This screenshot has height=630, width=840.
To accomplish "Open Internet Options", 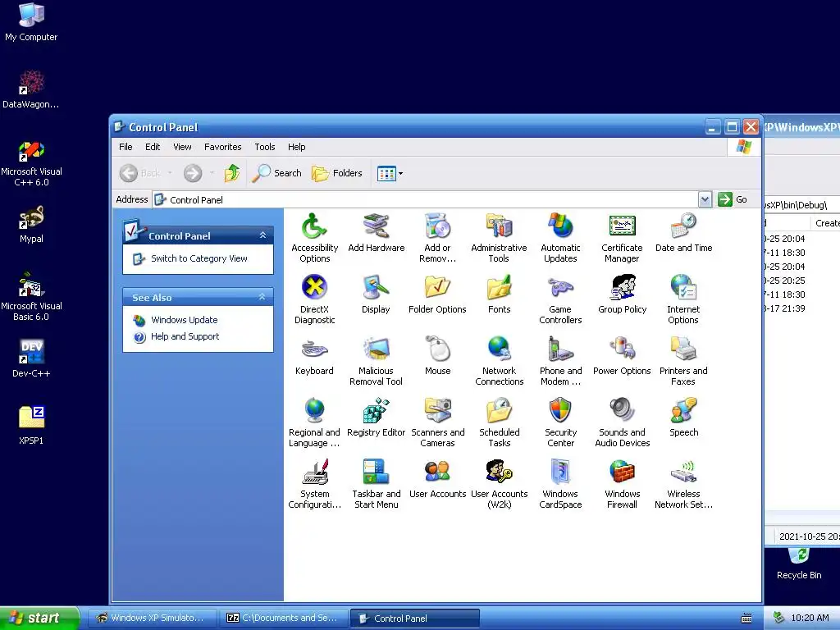I will (683, 299).
